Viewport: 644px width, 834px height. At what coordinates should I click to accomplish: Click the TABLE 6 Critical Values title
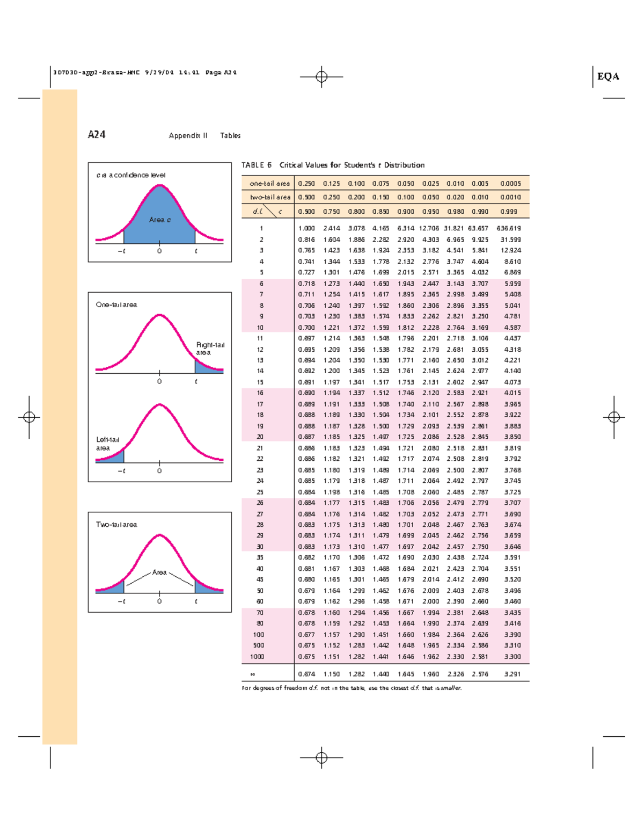coord(333,165)
